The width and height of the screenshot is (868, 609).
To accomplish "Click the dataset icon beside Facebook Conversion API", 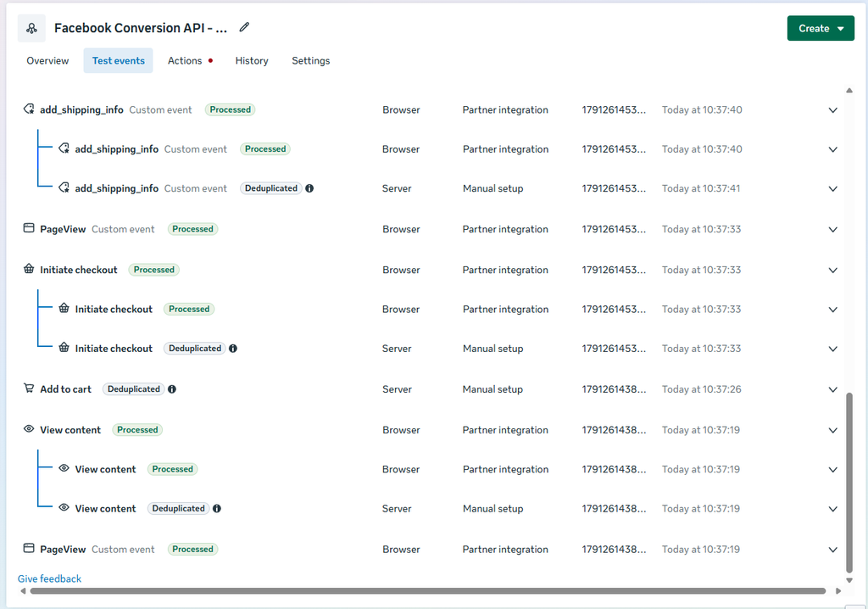I will pos(31,28).
